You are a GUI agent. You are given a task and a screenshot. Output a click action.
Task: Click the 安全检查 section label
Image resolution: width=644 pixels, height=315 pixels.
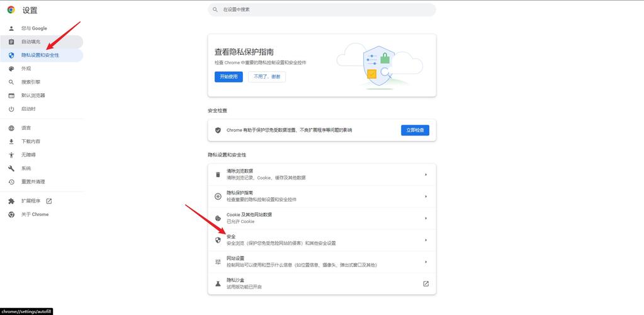coord(217,111)
